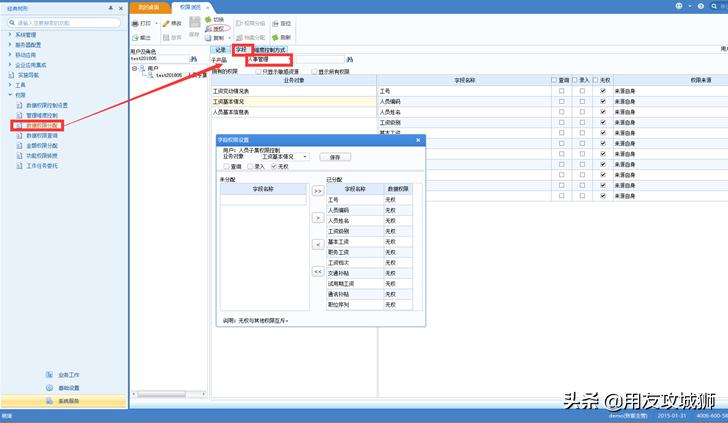Click the > move right button
728x423 pixels.
(x=318, y=218)
